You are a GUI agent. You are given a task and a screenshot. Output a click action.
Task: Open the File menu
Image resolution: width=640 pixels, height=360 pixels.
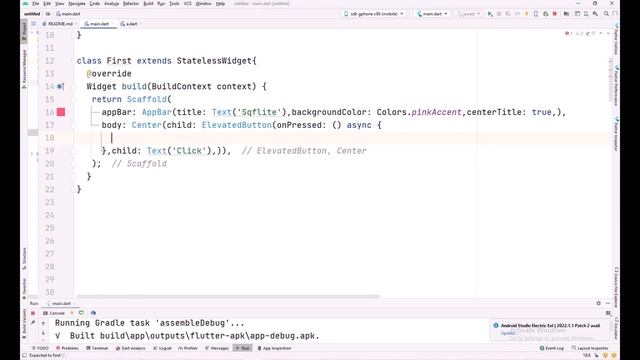36,4
